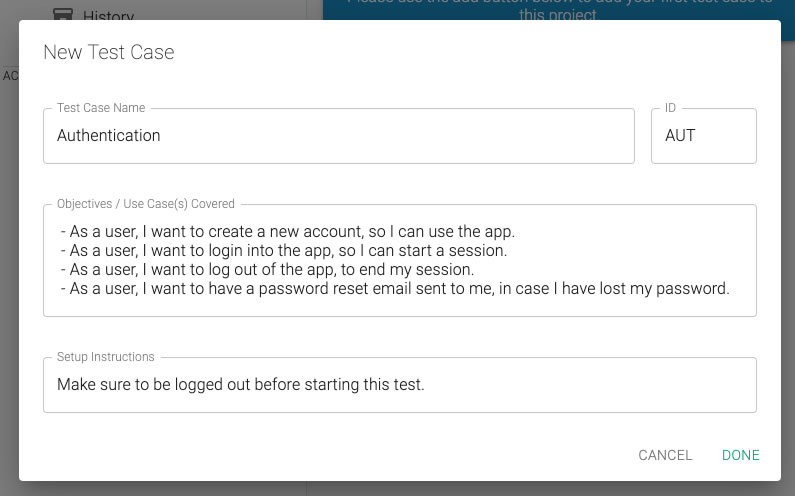
Task: Click the "Objectives / Use Case(s) Covered" label
Action: (x=146, y=203)
